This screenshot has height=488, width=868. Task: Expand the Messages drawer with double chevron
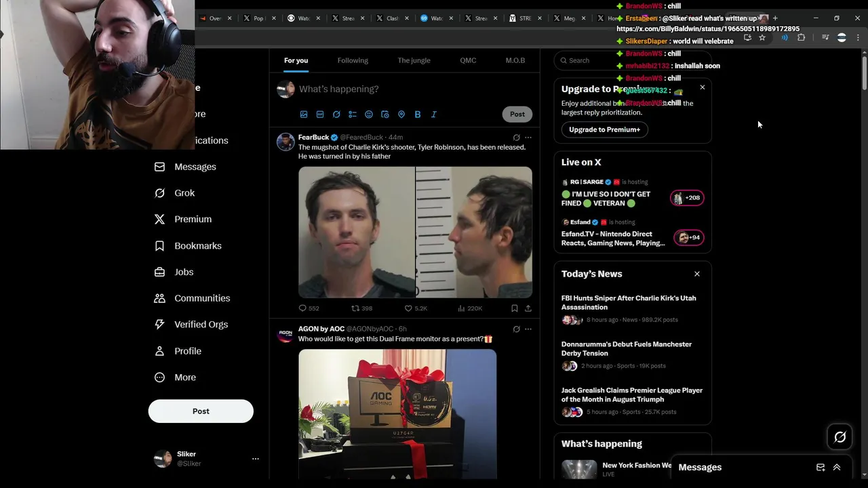(837, 467)
